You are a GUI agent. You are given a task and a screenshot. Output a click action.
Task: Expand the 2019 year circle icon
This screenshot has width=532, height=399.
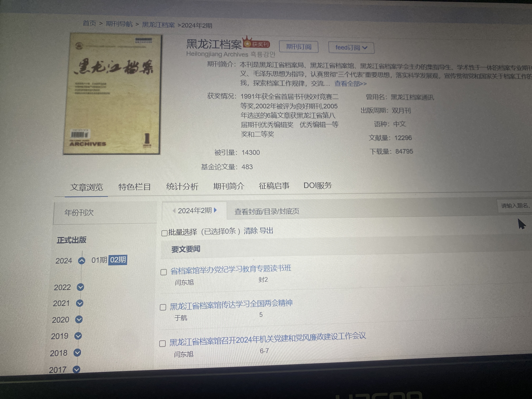click(x=78, y=336)
